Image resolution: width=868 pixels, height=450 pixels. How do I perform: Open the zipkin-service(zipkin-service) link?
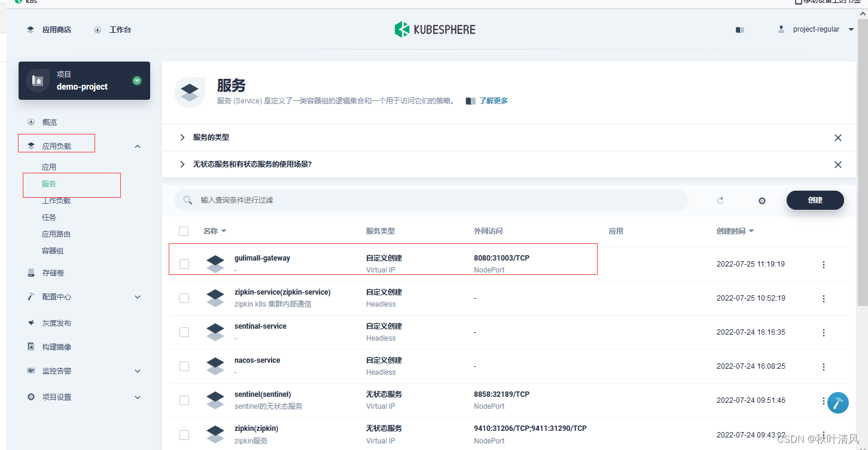click(282, 292)
